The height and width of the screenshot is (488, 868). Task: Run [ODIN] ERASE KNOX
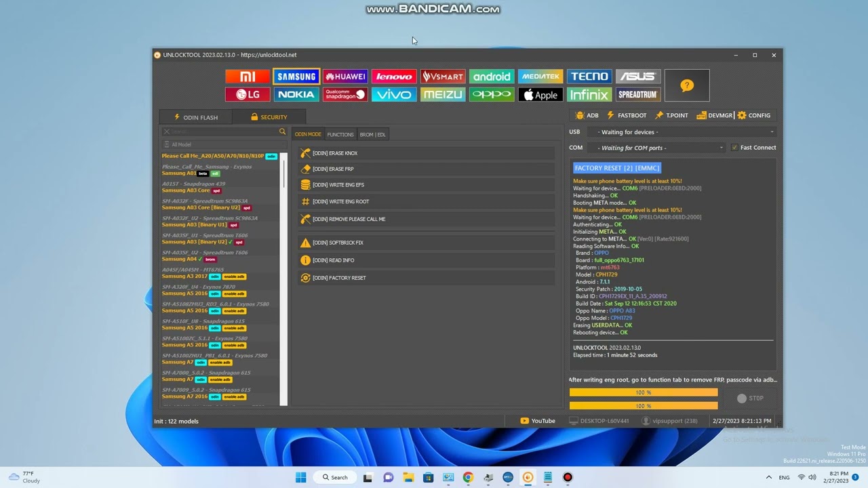click(x=426, y=153)
